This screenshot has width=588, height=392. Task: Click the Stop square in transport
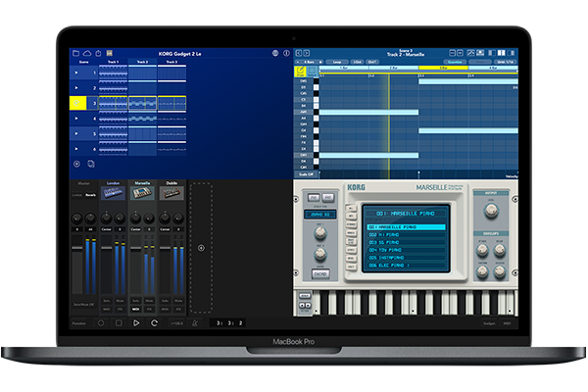pyautogui.click(x=119, y=323)
